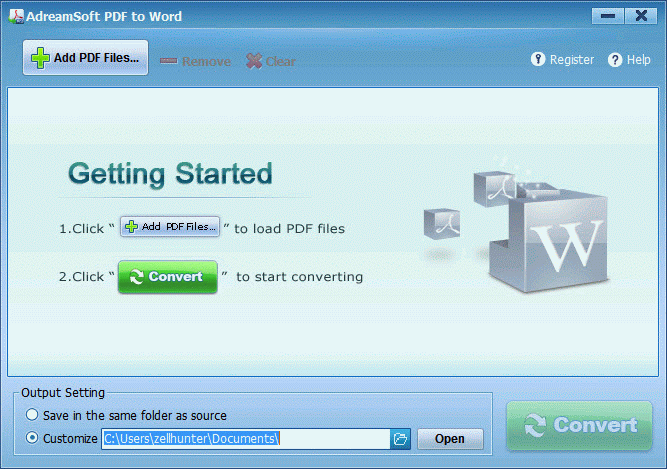The height and width of the screenshot is (469, 667).
Task: Click the question mark icon beside Help
Action: coord(615,60)
